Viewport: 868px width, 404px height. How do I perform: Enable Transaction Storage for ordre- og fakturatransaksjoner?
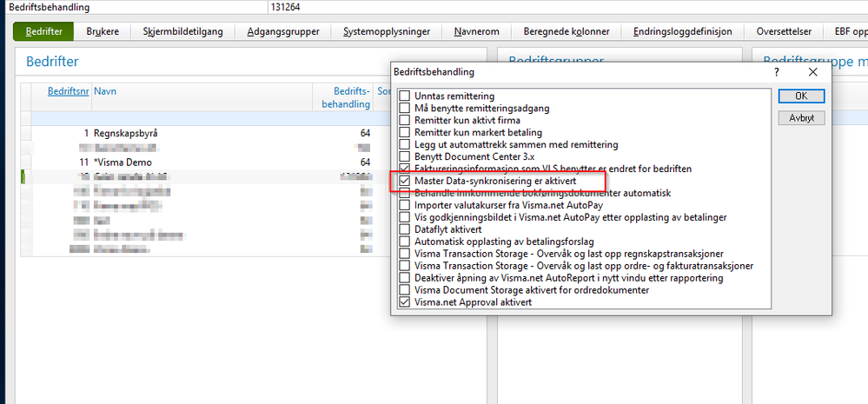tap(405, 266)
